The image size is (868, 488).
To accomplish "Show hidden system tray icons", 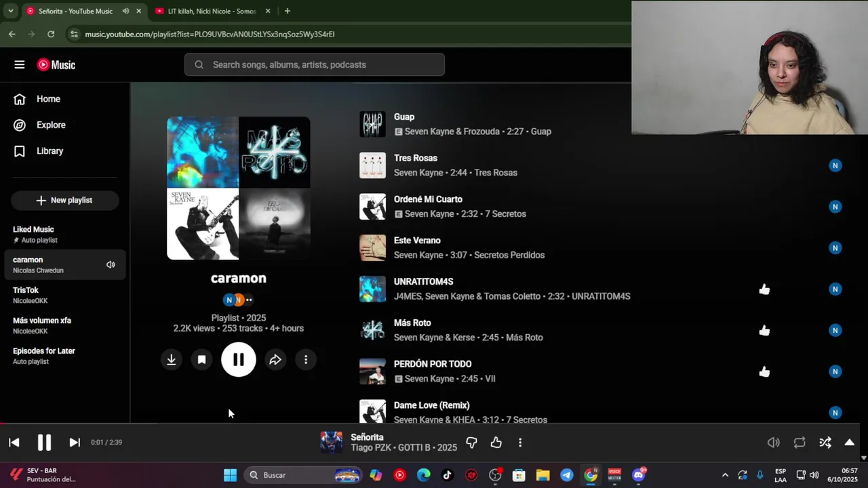I will 725,475.
